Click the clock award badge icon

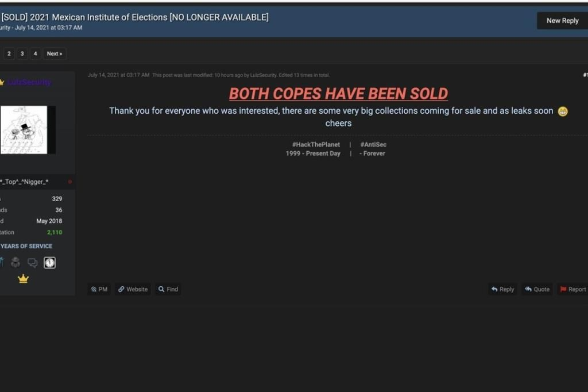(49, 263)
